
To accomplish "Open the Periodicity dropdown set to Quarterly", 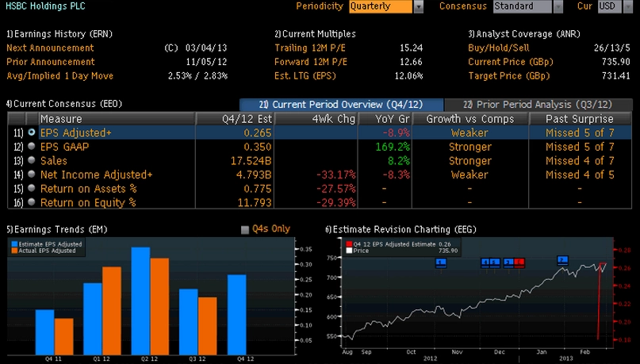I will click(x=385, y=6).
